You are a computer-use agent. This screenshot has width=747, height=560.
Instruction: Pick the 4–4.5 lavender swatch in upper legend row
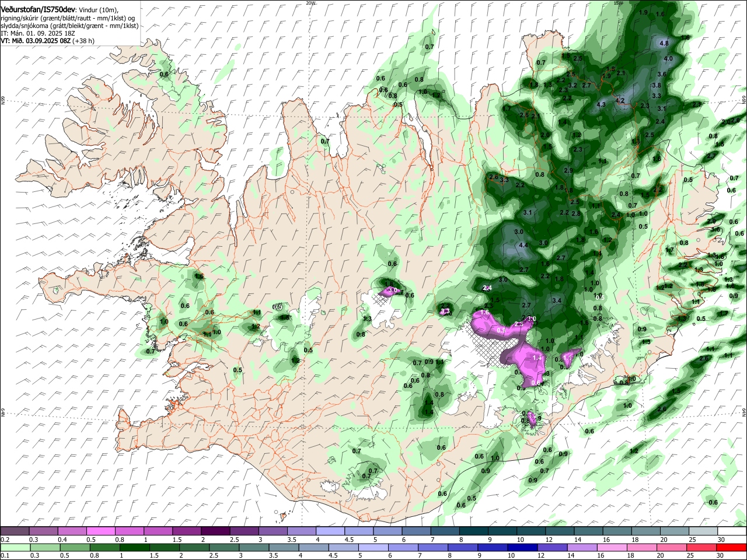click(330, 531)
